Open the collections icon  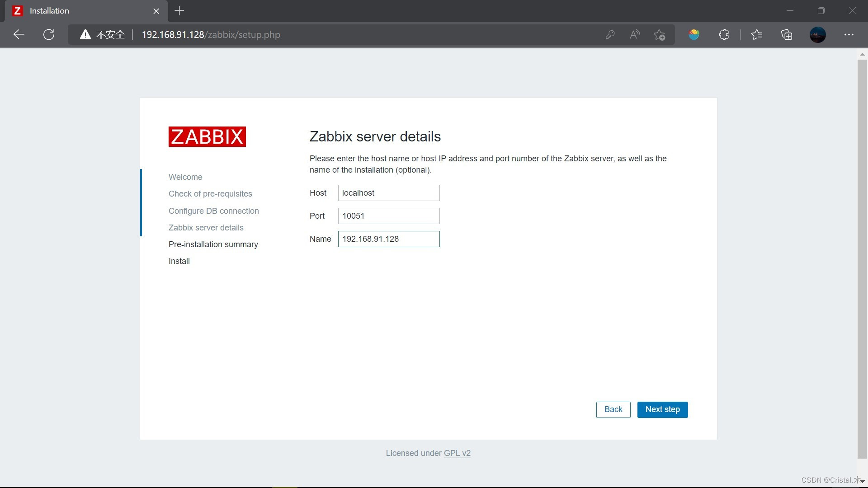point(787,34)
